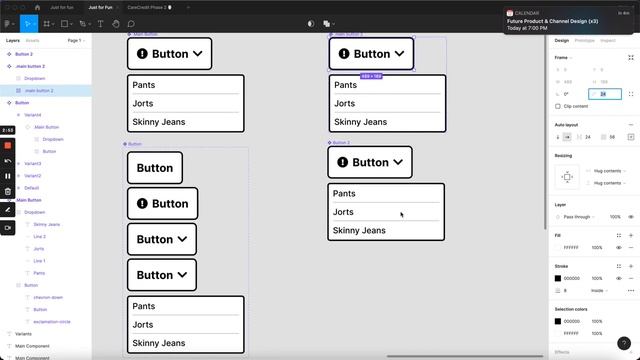Delete the recording with the trash icon
Screen dimensions: 640x360
[x=8, y=191]
